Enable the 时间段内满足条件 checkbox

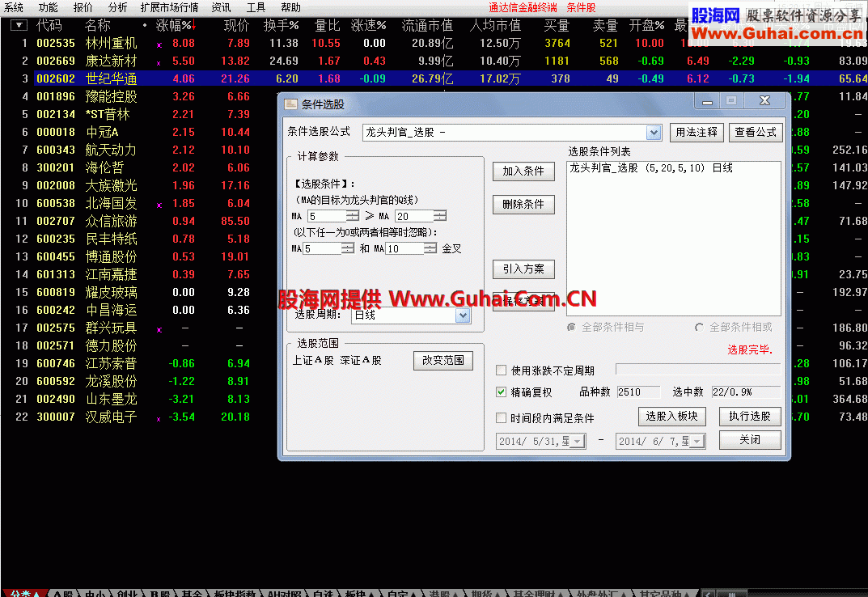(501, 417)
